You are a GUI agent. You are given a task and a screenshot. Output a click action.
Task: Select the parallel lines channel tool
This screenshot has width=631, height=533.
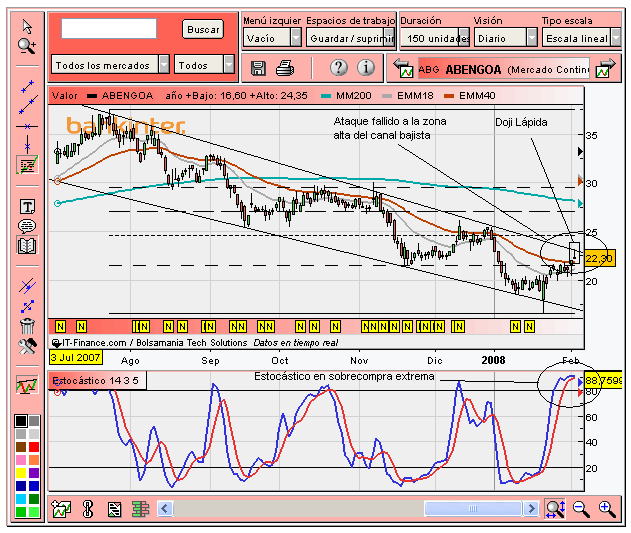click(x=27, y=286)
